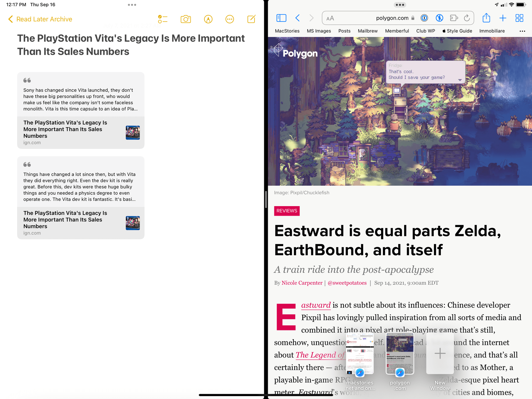Tap the 12:17 PM clock in status bar
The image size is (532, 399).
click(x=16, y=5)
